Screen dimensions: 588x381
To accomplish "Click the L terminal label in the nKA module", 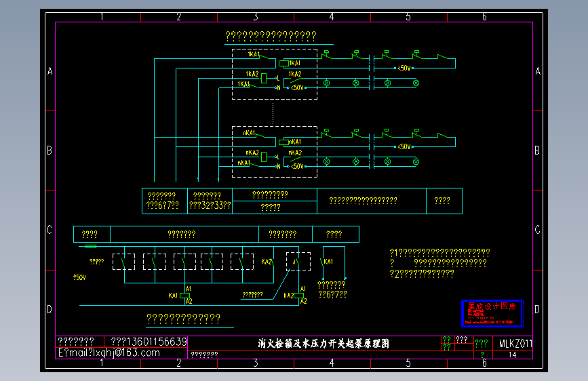I will coord(279,157).
